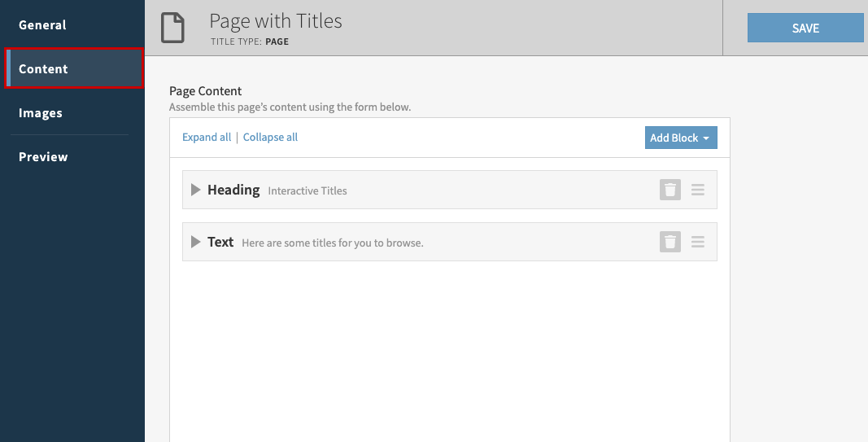Delete the Text block with trash icon

[670, 242]
